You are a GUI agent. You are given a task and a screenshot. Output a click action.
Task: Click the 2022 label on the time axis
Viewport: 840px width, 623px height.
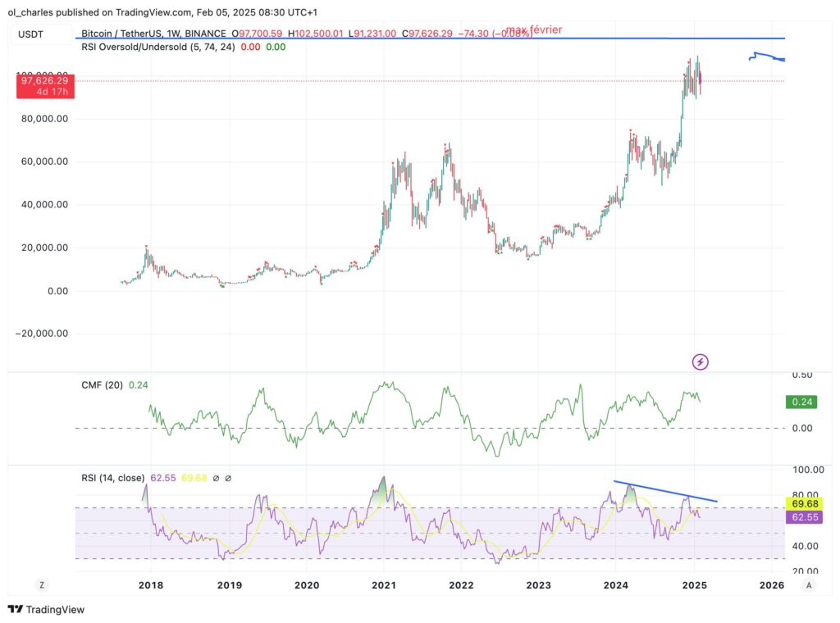pyautogui.click(x=461, y=585)
